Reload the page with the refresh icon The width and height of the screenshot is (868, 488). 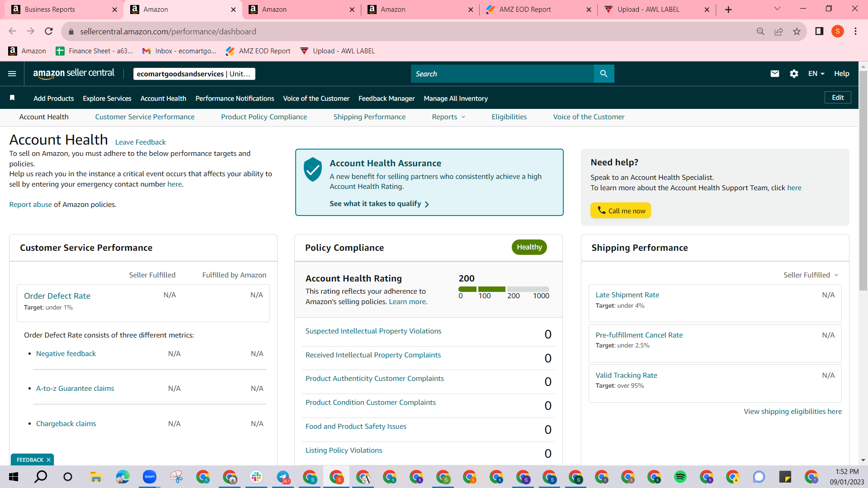[x=49, y=31]
